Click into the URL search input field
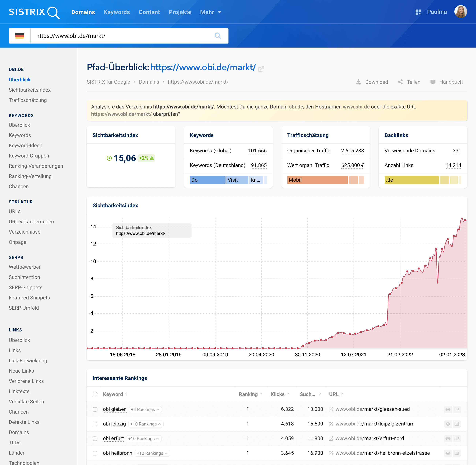Screen dimensions: 476x465 pyautogui.click(x=122, y=36)
